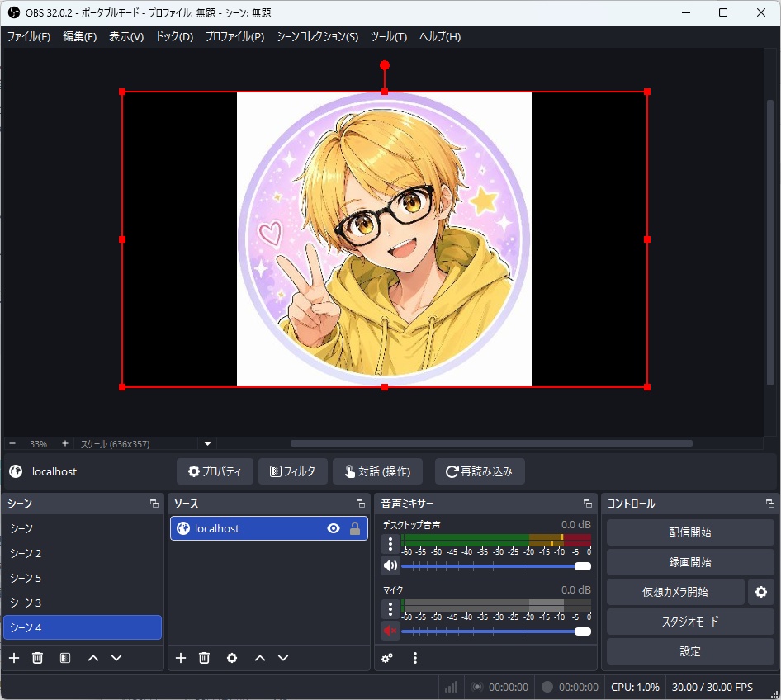Click 対話 (操作) interact button
The width and height of the screenshot is (781, 700).
377,471
